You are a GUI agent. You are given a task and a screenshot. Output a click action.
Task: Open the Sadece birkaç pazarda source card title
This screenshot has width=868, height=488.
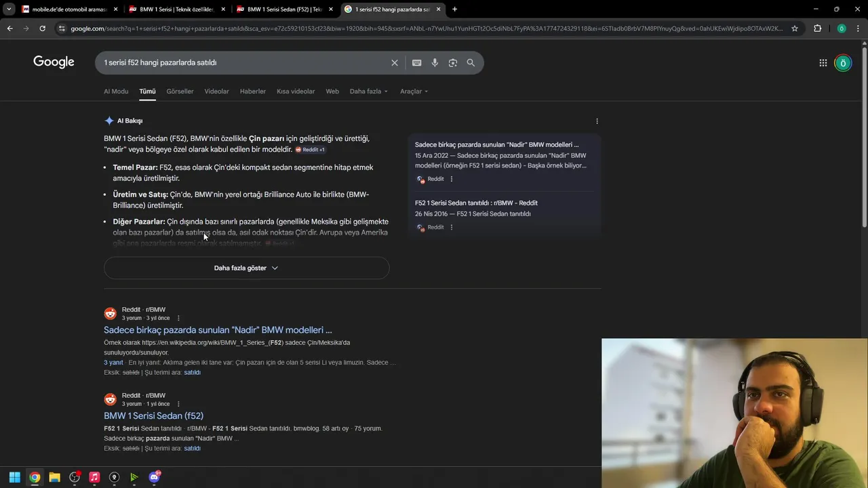pyautogui.click(x=496, y=144)
